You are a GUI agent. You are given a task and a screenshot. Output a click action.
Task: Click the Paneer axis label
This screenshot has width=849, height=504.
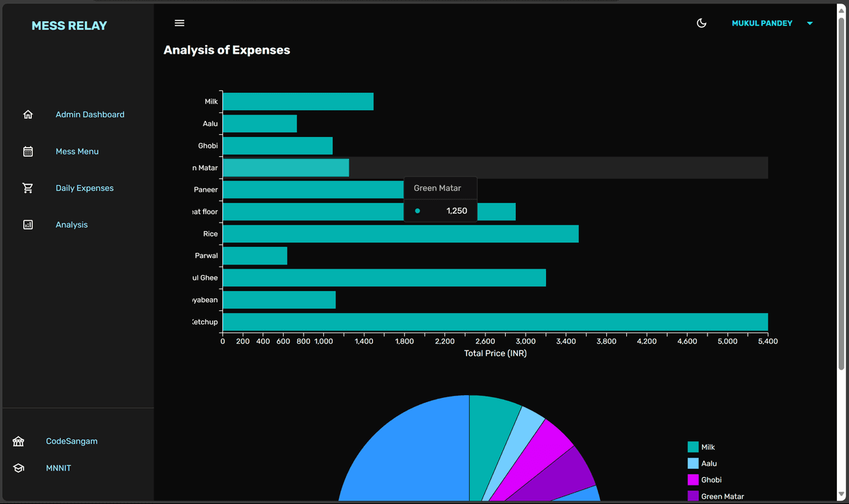[206, 189]
